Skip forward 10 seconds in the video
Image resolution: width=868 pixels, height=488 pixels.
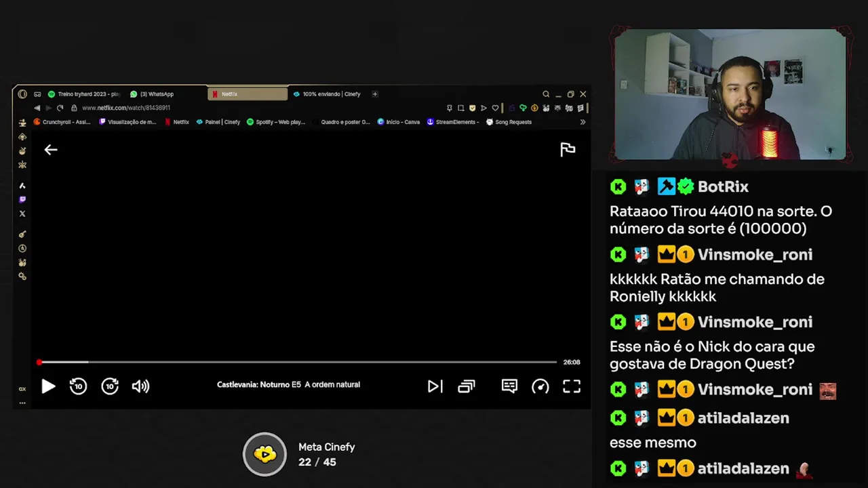(110, 386)
